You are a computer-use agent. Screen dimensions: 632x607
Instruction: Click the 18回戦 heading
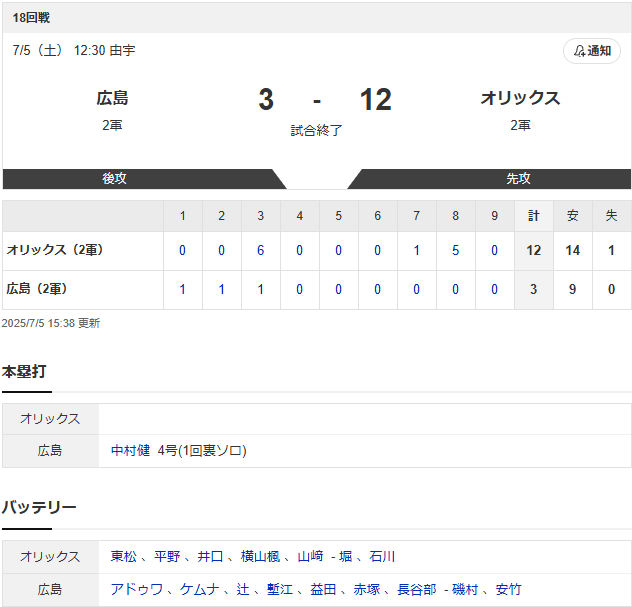tap(31, 18)
